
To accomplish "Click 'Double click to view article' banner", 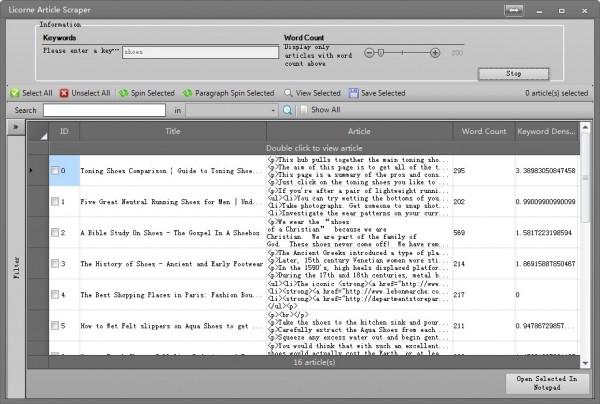I will coord(314,148).
